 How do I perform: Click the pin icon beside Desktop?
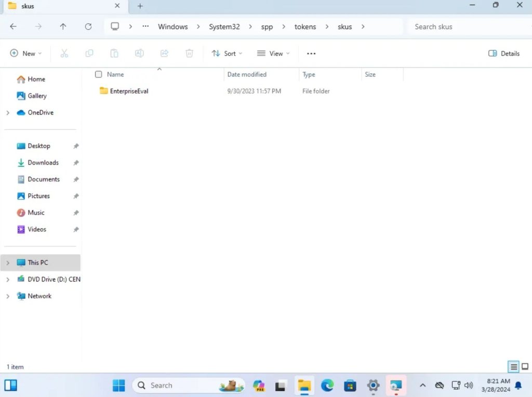click(76, 146)
